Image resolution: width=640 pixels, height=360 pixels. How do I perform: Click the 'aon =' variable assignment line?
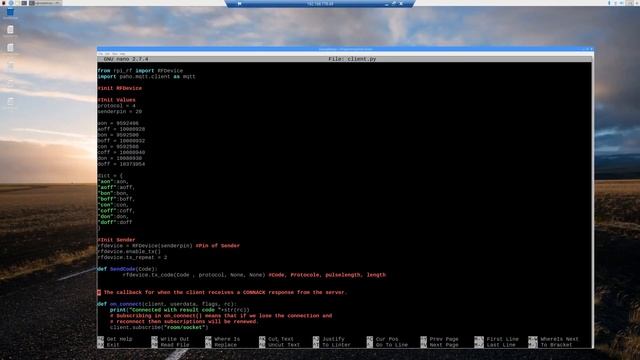click(118, 123)
